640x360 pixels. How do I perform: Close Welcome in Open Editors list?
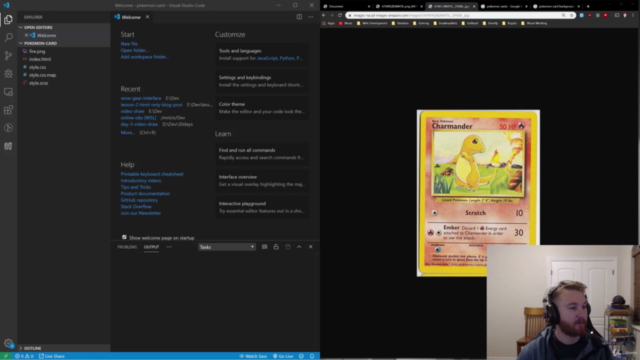(27, 35)
